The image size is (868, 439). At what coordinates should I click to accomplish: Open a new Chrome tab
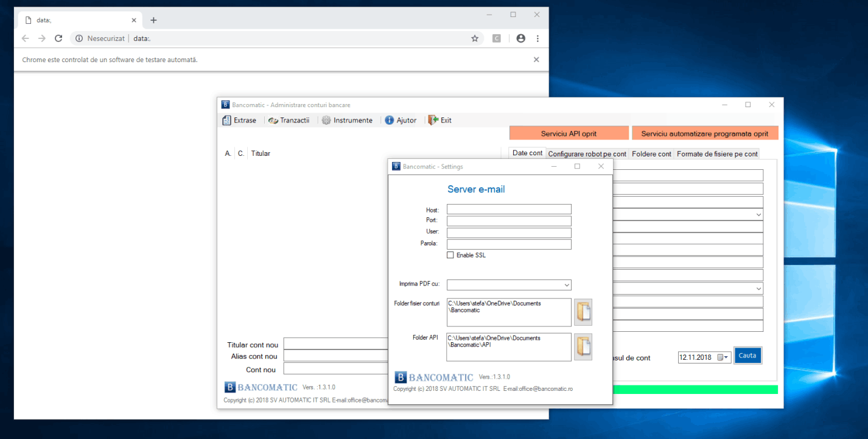(153, 20)
